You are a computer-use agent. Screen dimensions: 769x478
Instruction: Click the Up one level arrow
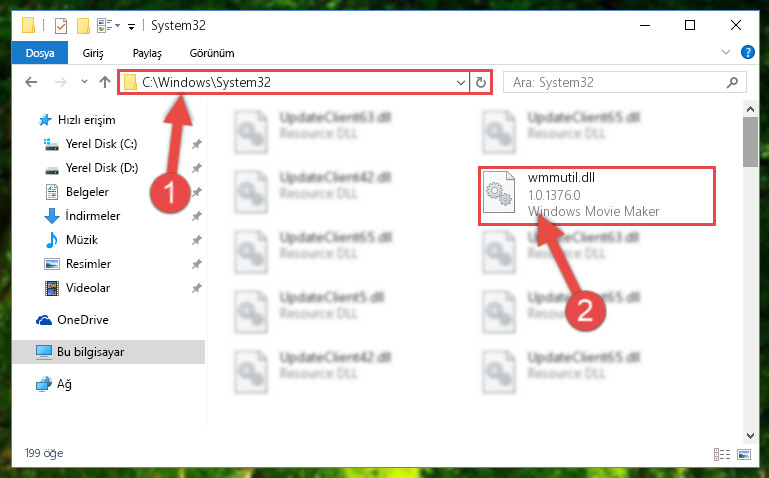(x=104, y=82)
